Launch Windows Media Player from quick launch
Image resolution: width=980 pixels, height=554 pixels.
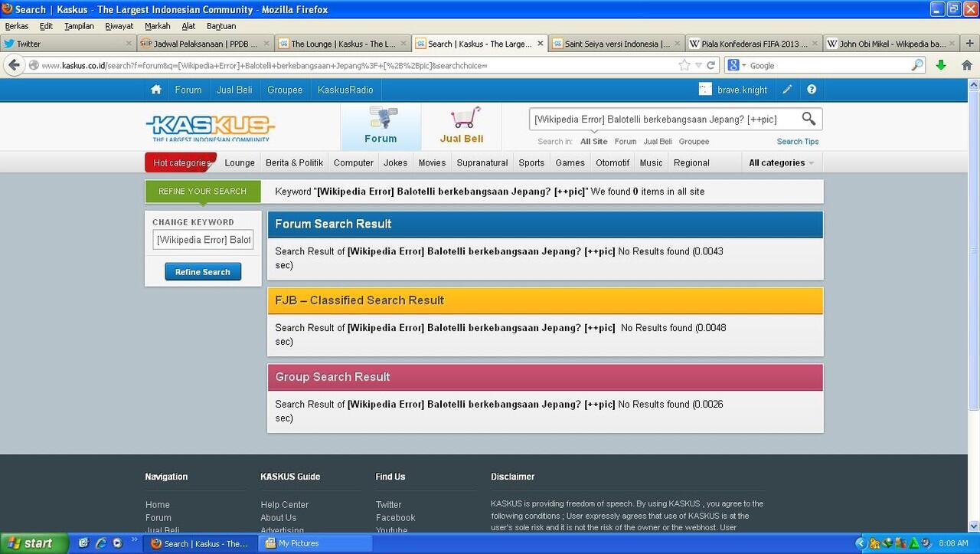(117, 543)
